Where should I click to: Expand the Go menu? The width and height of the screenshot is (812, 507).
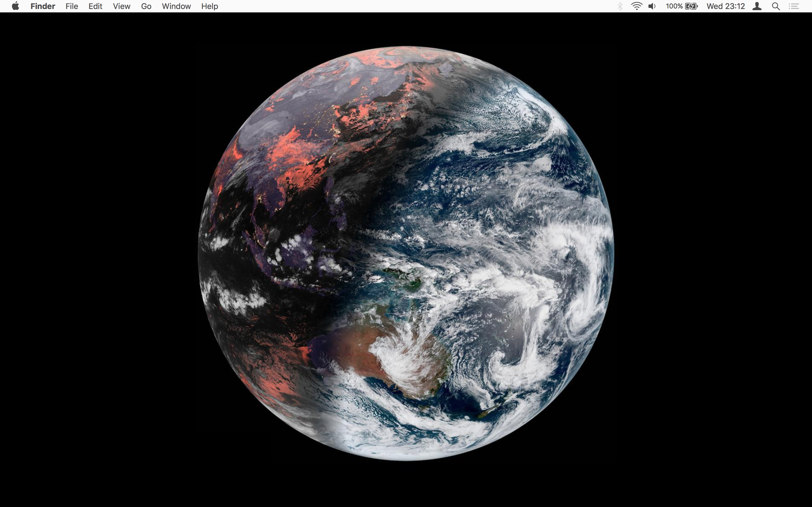[x=146, y=6]
